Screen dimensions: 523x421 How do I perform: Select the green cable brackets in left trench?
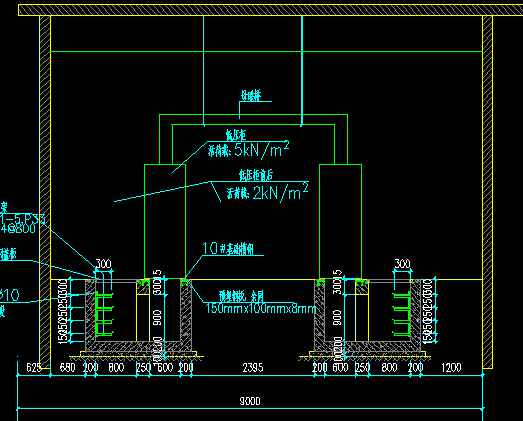[104, 314]
